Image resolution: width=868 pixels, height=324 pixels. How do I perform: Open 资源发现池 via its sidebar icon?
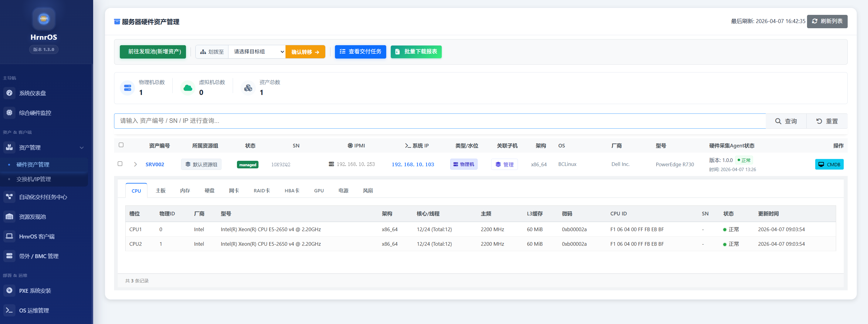tap(9, 217)
